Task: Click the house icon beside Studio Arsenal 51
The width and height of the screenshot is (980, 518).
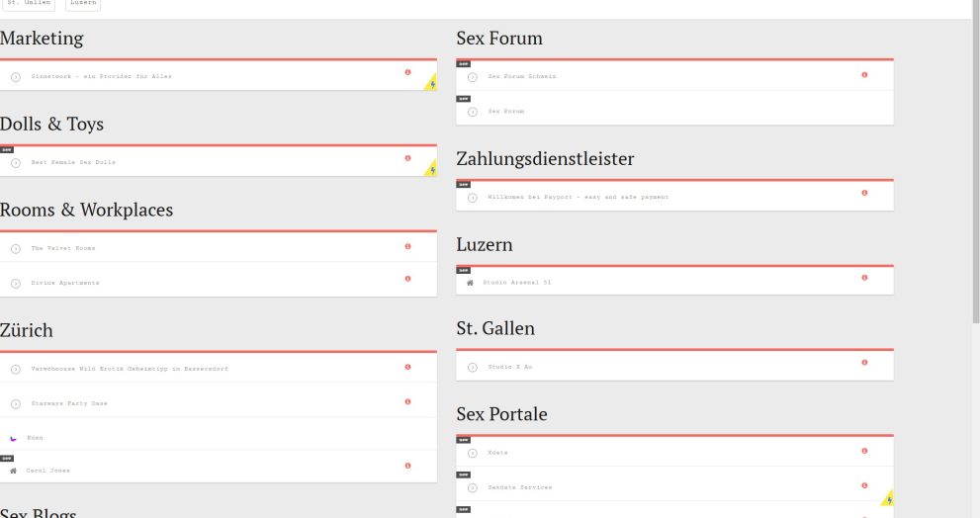Action: [471, 283]
